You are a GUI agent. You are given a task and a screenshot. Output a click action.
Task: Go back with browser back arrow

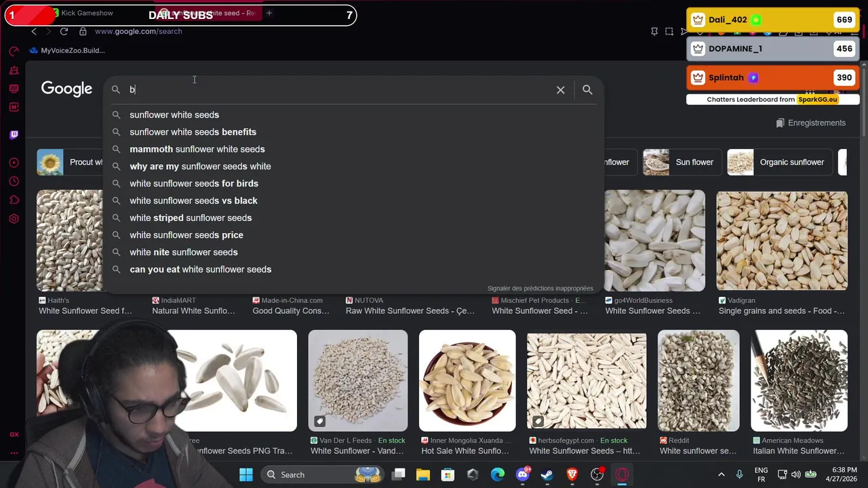coord(34,31)
